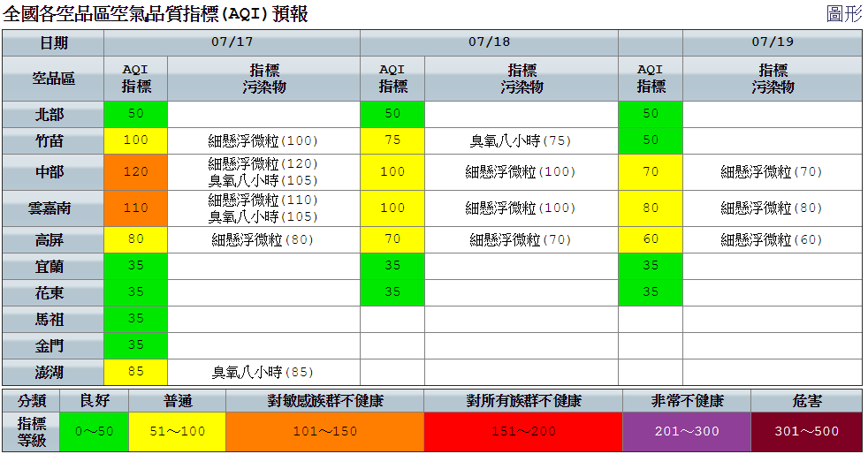Click the yellow AQI 60 cell for 高屏

point(651,240)
